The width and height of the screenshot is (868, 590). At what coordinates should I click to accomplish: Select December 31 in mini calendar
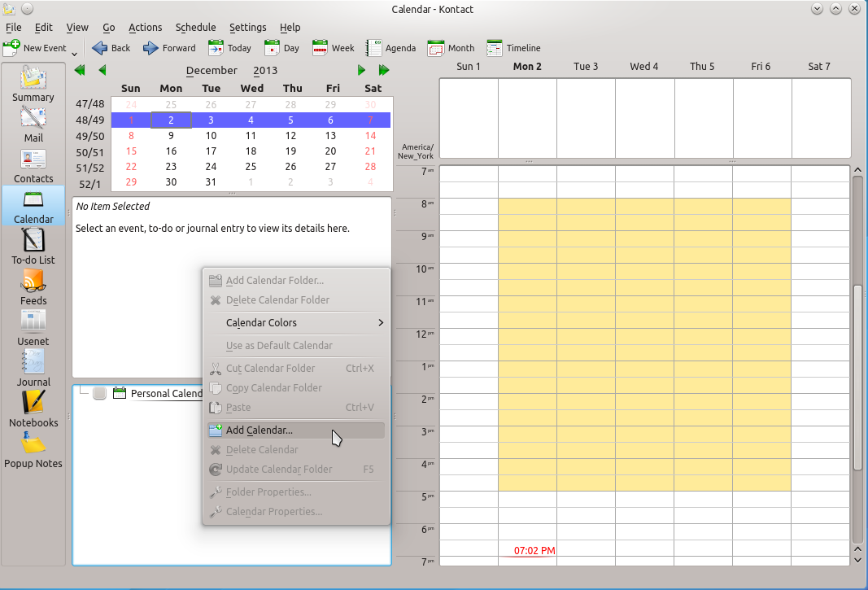211,182
